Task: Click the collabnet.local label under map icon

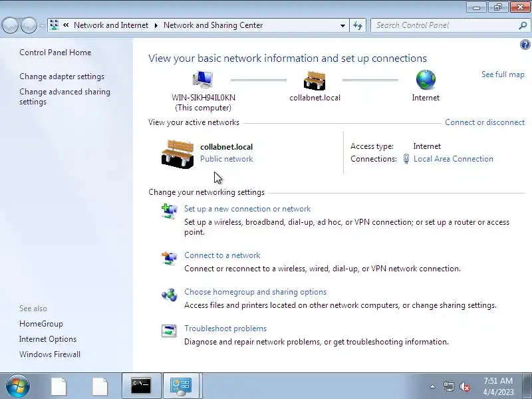Action: click(315, 98)
